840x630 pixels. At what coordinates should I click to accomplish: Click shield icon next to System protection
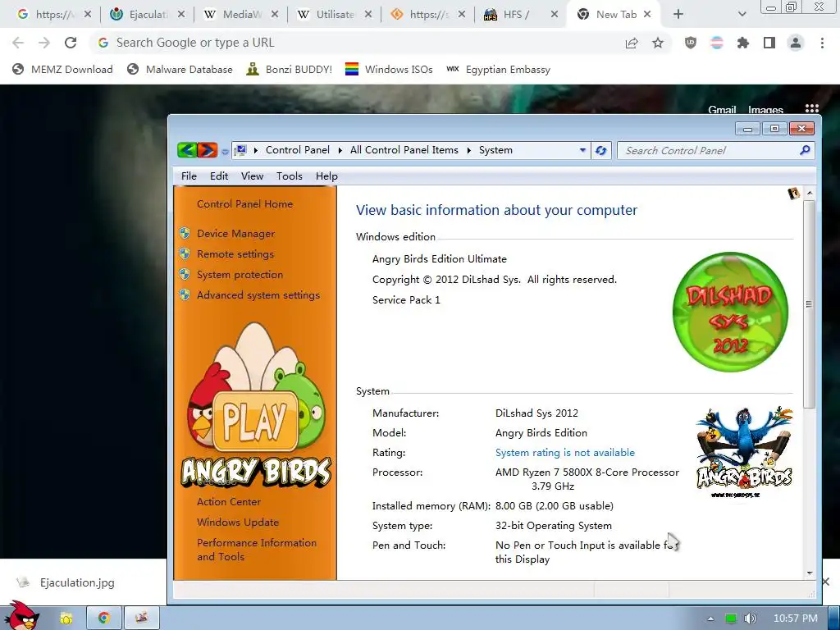tap(185, 274)
